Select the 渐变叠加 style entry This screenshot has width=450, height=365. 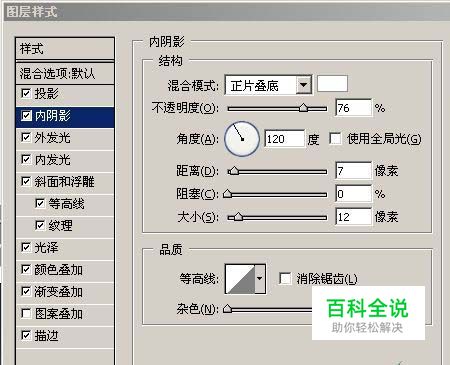pos(65,292)
